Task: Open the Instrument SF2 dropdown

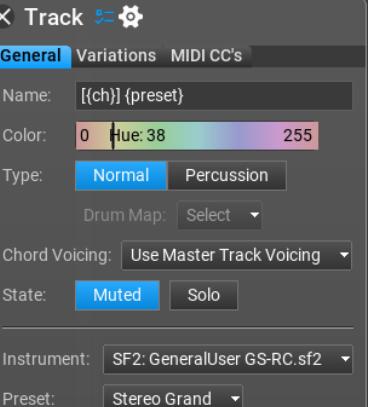Action: (x=228, y=359)
